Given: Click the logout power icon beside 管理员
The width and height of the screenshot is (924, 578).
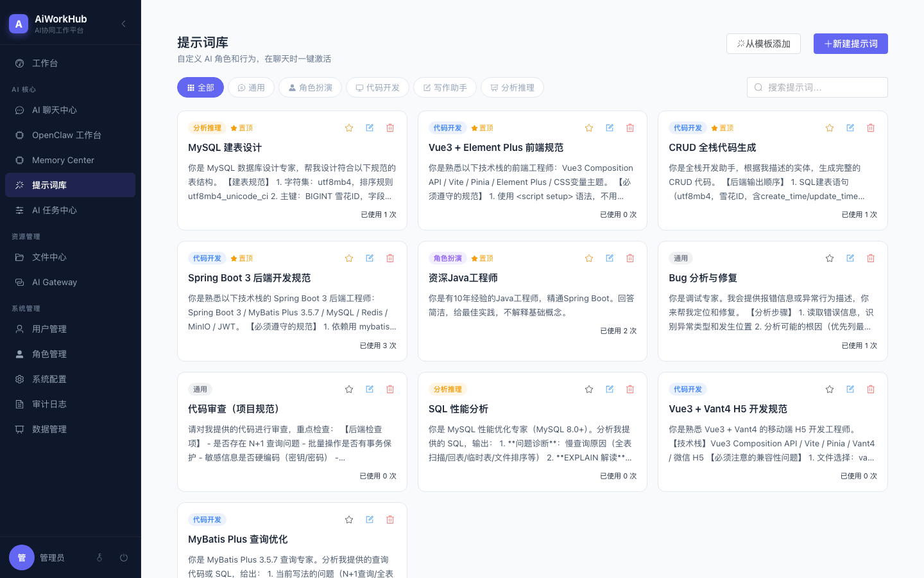Looking at the screenshot, I should pyautogui.click(x=124, y=557).
